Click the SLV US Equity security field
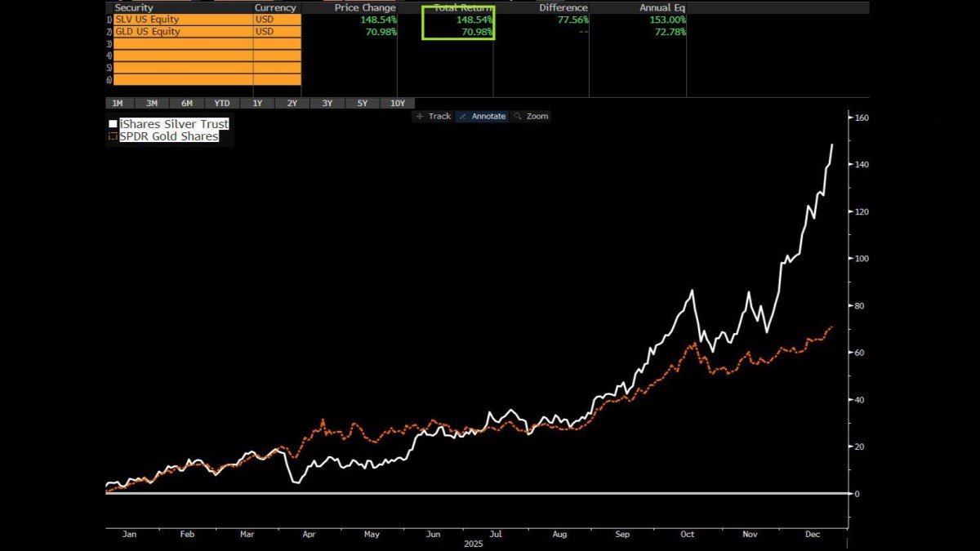This screenshot has height=551, width=980. tap(163, 19)
